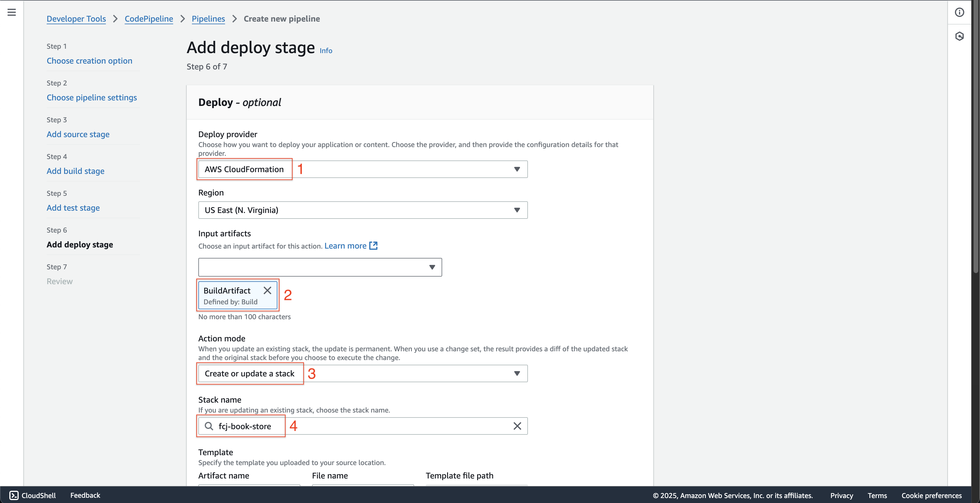Open the Info link beside the heading
The height and width of the screenshot is (503, 980).
click(326, 50)
